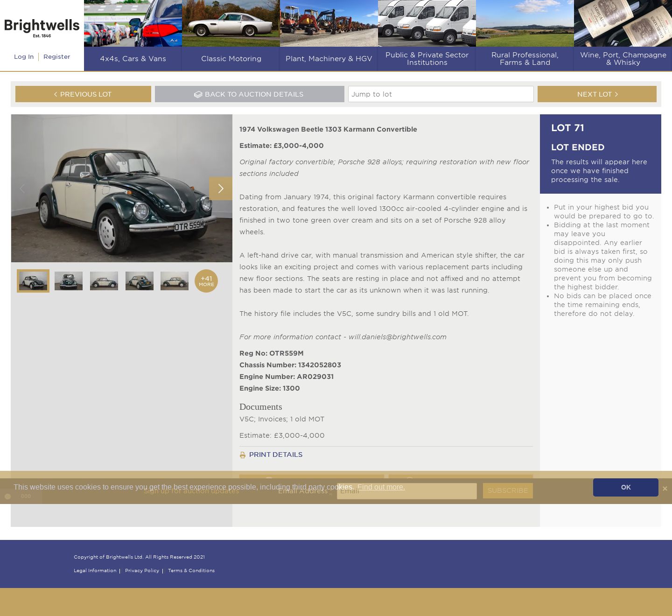The width and height of the screenshot is (672, 616).
Task: Accept cookies with the OK button
Action: tap(626, 487)
